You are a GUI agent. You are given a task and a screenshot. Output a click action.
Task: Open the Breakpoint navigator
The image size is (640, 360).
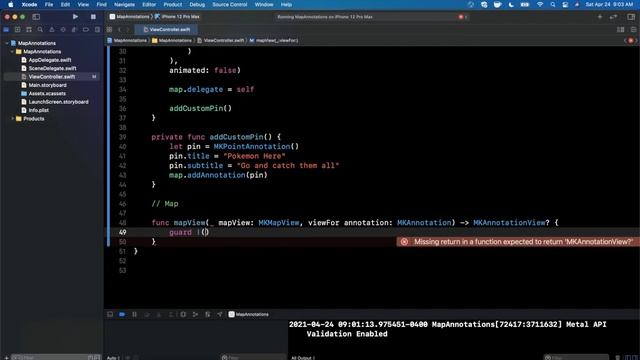86,29
